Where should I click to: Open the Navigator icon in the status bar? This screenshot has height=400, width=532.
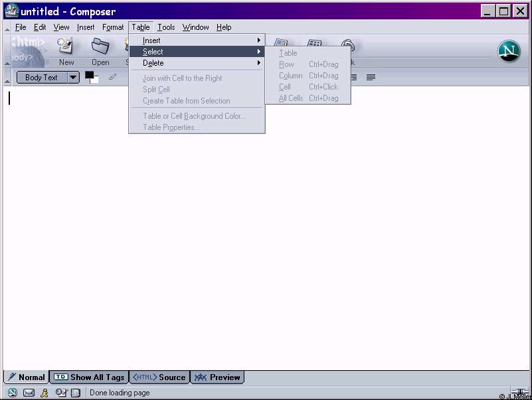pyautogui.click(x=13, y=393)
